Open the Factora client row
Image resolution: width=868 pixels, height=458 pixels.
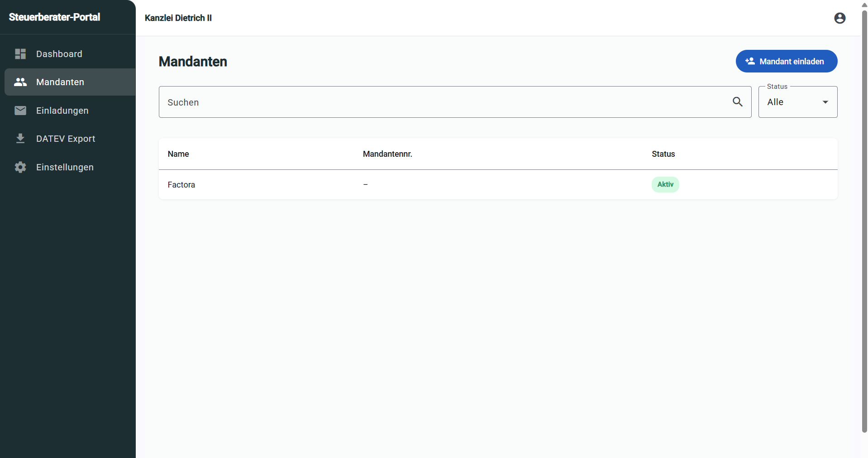(181, 185)
